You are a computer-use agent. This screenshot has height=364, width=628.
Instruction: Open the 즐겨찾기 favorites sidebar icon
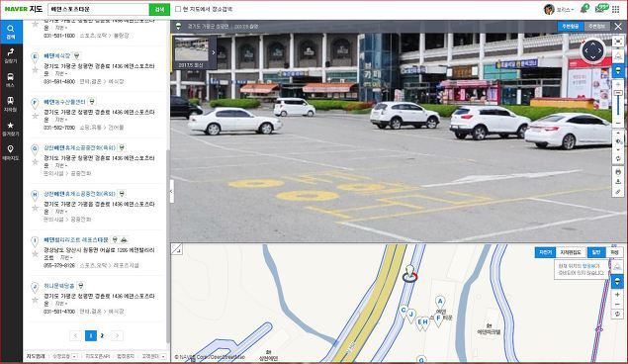pos(11,129)
